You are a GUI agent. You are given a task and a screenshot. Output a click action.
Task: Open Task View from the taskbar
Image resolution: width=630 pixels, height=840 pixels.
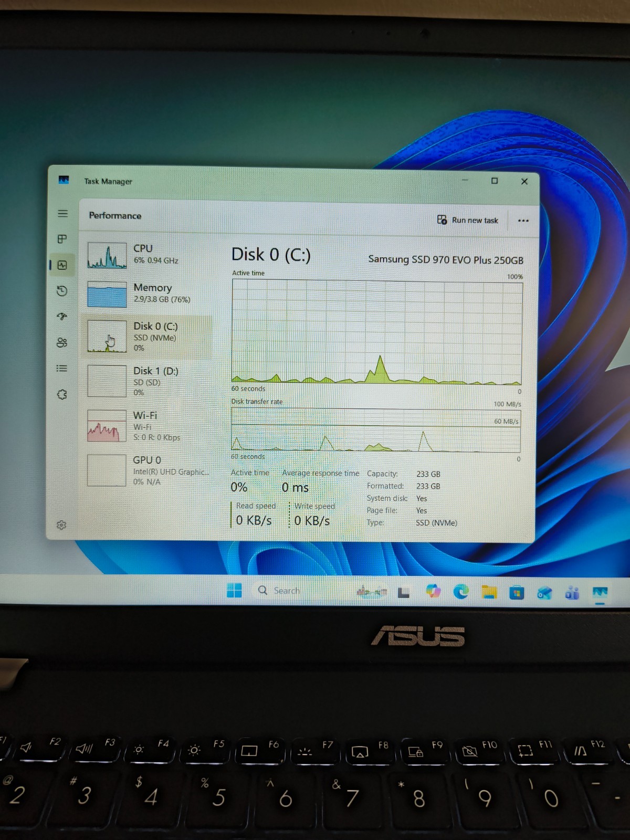point(403,592)
